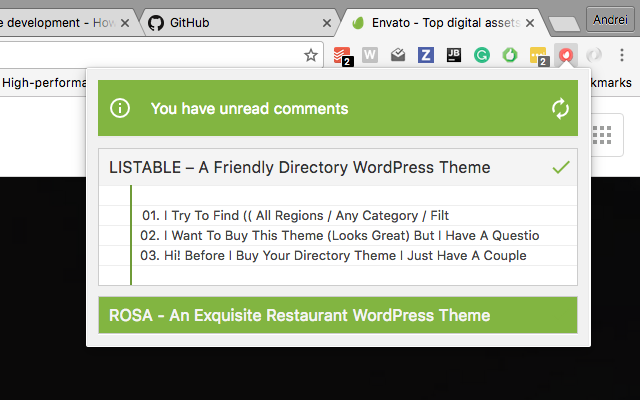The height and width of the screenshot is (400, 640).
Task: Open comment 03 Hi! Before I Buy
Action: (333, 256)
